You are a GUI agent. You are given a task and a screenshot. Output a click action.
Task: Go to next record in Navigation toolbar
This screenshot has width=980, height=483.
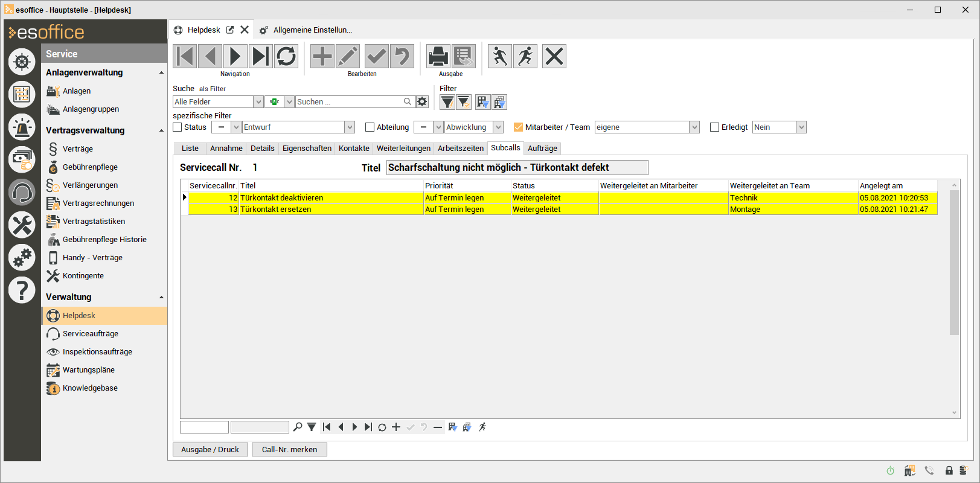click(x=235, y=56)
